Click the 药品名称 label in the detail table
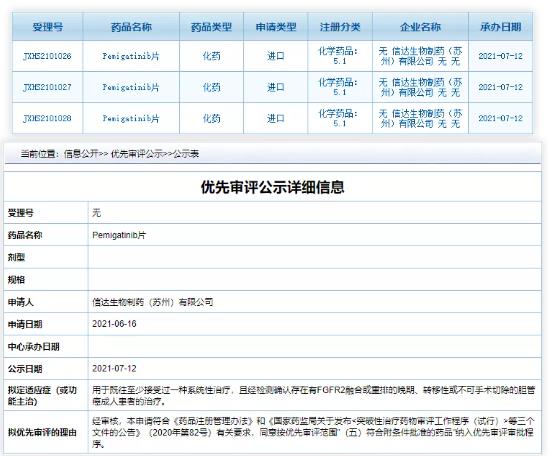The height and width of the screenshot is (456, 548). coord(25,235)
